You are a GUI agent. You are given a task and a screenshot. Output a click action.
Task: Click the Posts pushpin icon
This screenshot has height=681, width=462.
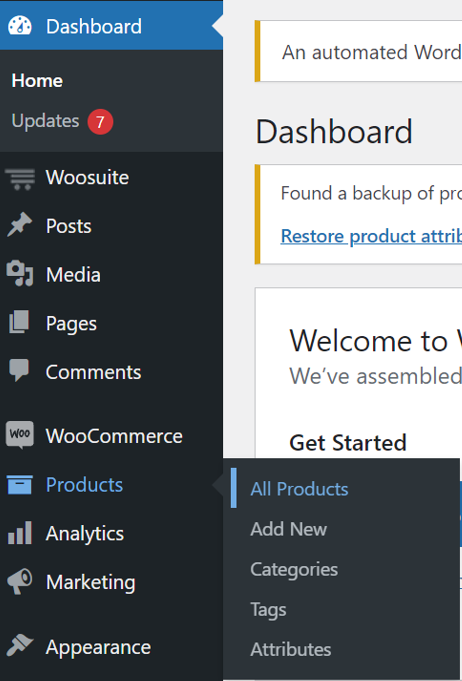tap(20, 225)
